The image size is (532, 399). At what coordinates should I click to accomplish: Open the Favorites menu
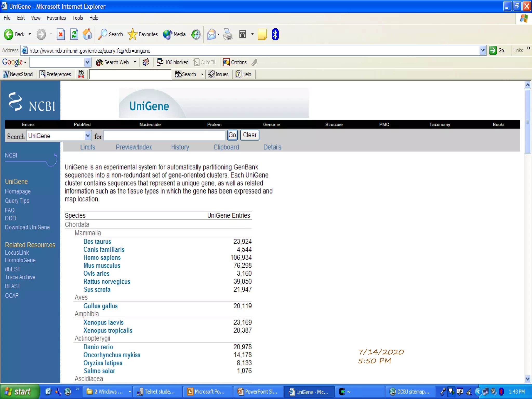tap(56, 18)
